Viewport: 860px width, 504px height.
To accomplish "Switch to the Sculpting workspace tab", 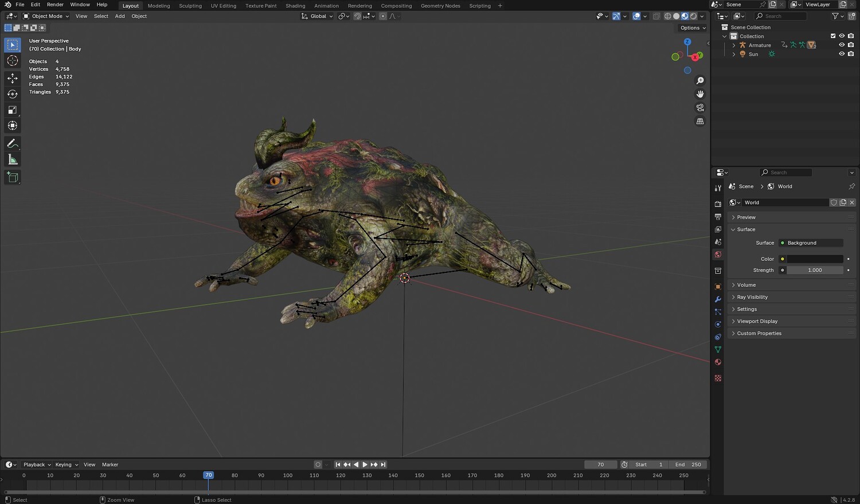I will [x=190, y=6].
